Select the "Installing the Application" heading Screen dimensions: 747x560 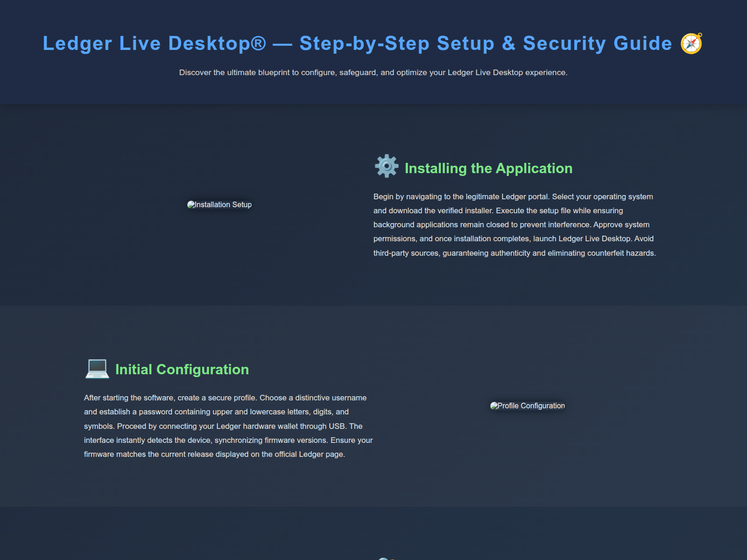[489, 168]
